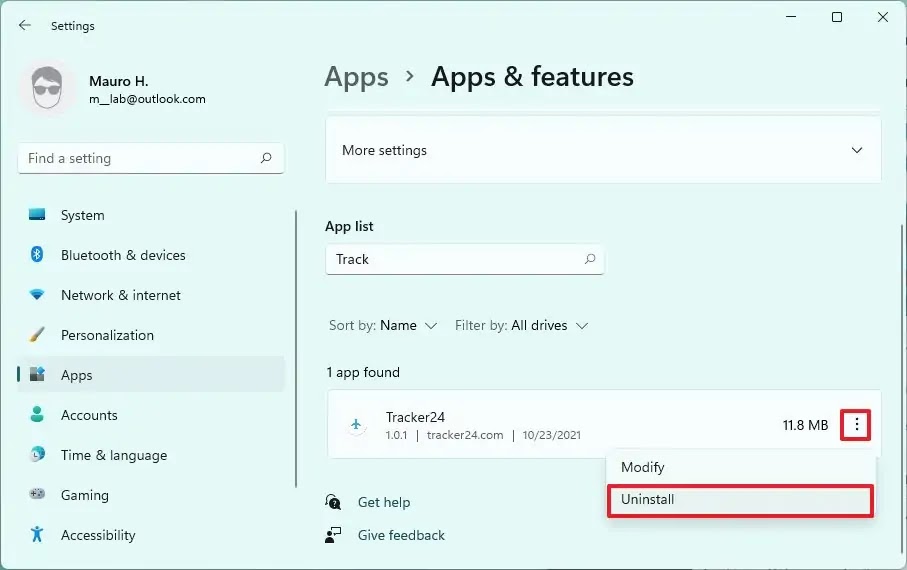
Task: Click the Accessibility figure icon
Action: coord(37,534)
